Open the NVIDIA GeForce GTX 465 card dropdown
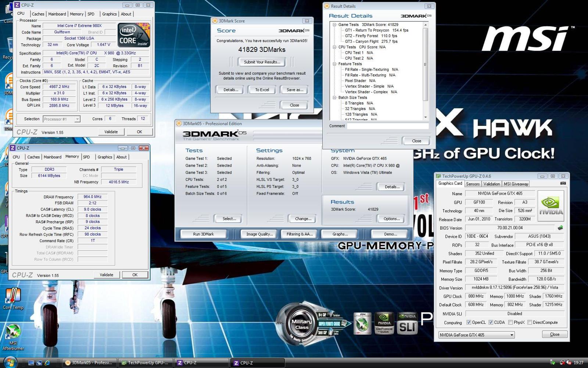The image size is (588, 368). coord(476,335)
